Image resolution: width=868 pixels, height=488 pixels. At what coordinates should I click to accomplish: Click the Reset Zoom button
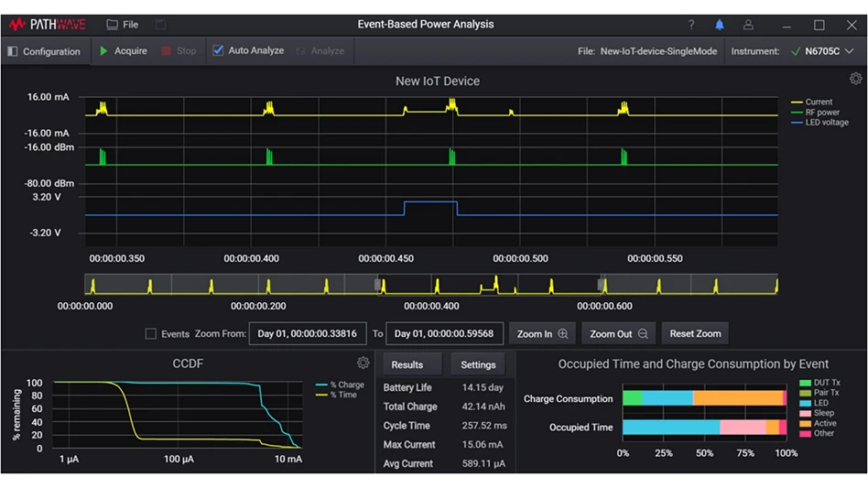(x=695, y=334)
